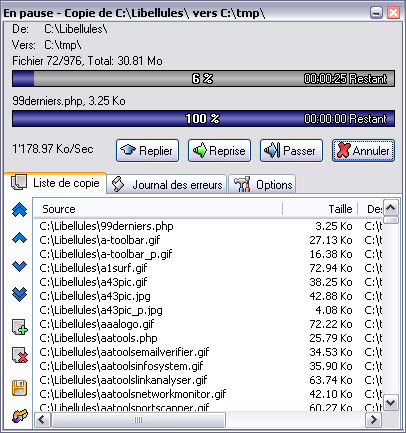
Task: Move selected file to bottom of list
Action: coord(19,294)
